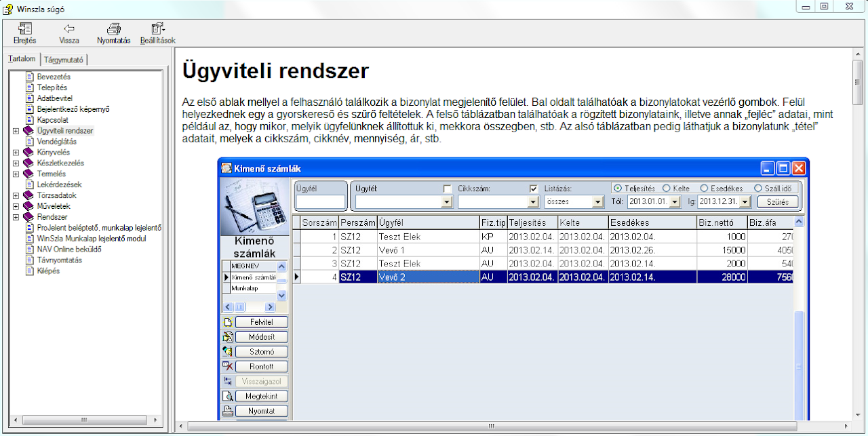Select the Kelte radio button
Viewport: 868px width, 436px height.
coord(667,189)
